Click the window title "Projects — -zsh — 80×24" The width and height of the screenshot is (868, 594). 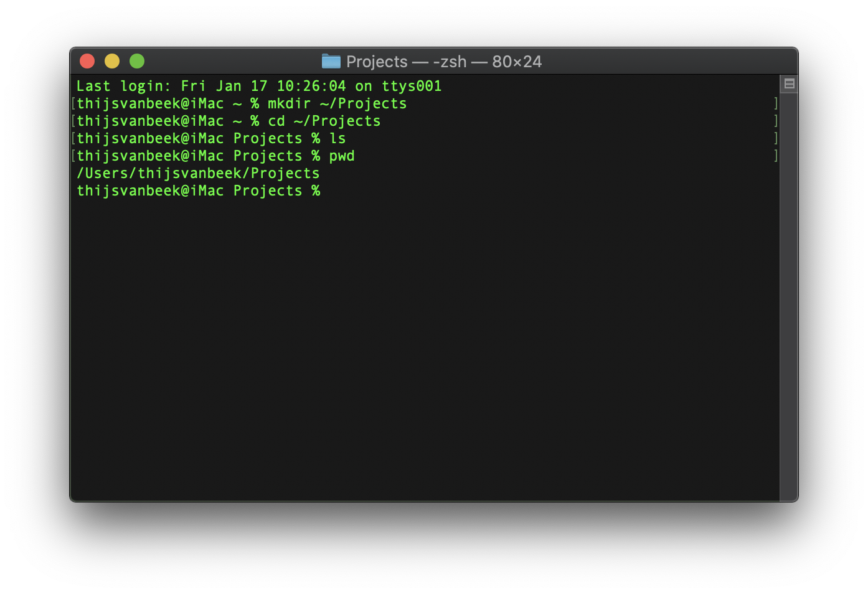443,62
